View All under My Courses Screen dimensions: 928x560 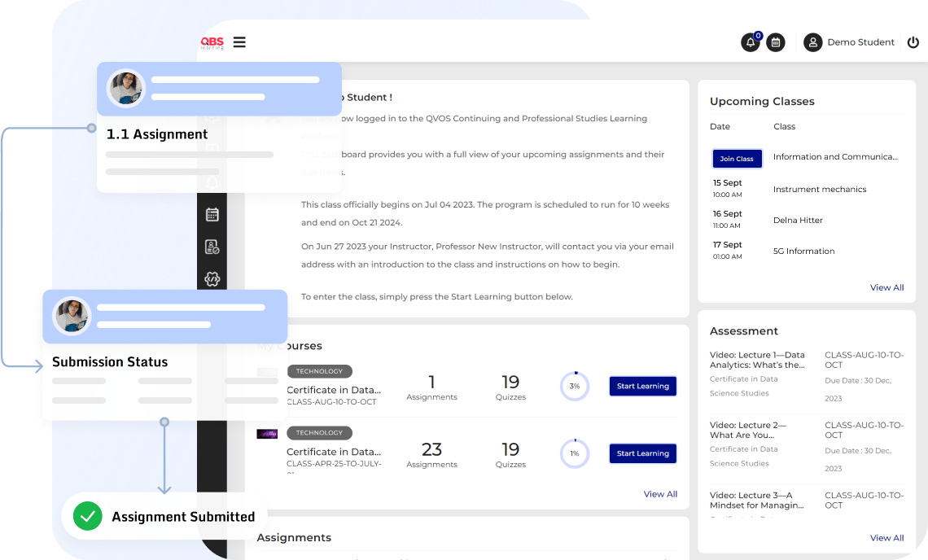pyautogui.click(x=660, y=494)
